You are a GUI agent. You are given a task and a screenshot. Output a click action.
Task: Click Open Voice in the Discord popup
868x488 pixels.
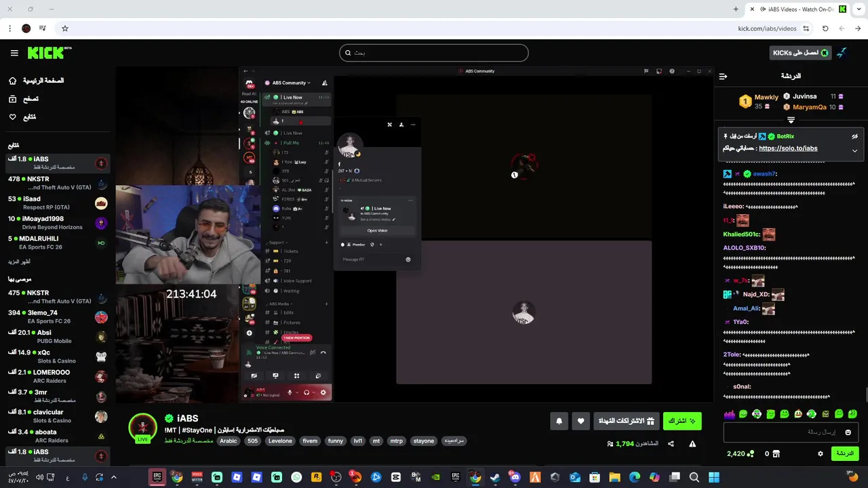pyautogui.click(x=377, y=230)
